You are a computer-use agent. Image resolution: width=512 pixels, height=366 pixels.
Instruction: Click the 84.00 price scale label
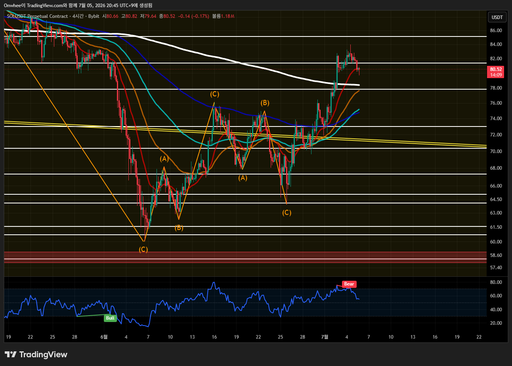pyautogui.click(x=496, y=44)
